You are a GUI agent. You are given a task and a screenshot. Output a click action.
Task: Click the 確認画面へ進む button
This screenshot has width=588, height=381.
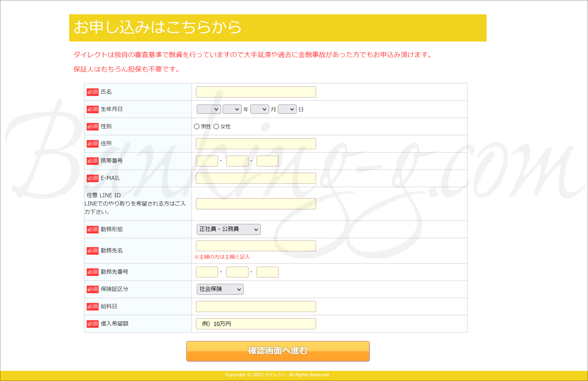(277, 351)
